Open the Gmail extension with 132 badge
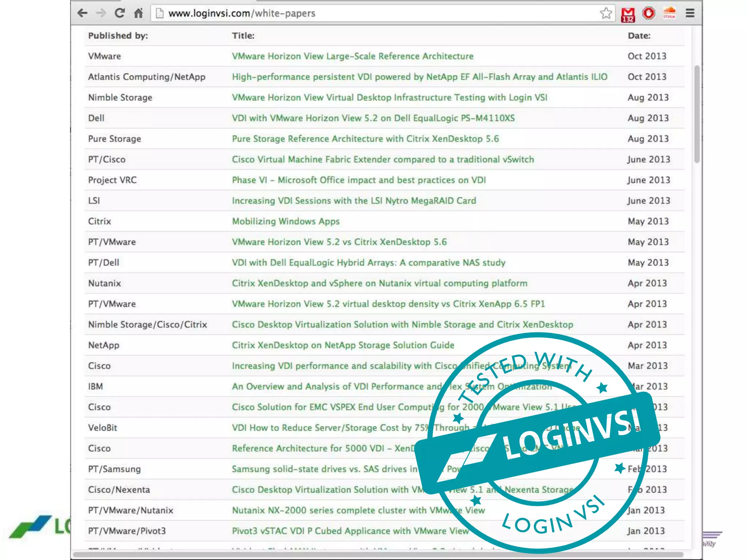Screen dimensions: 747x560 pos(628,15)
